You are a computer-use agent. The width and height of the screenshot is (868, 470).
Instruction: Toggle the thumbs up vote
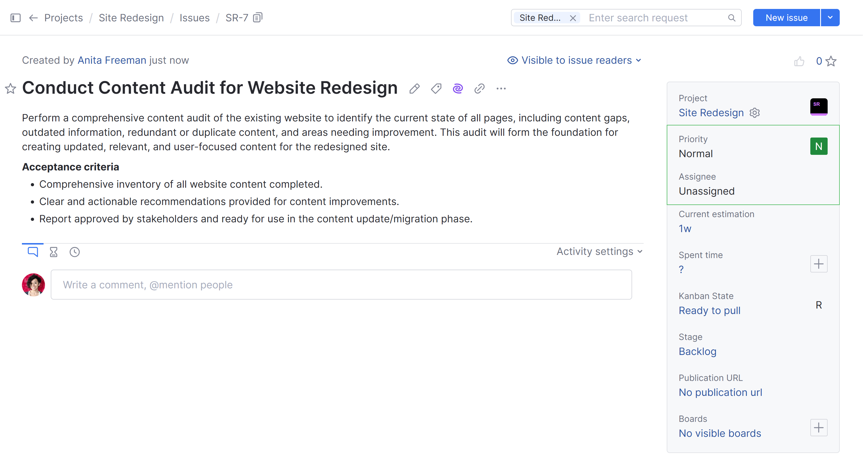799,61
